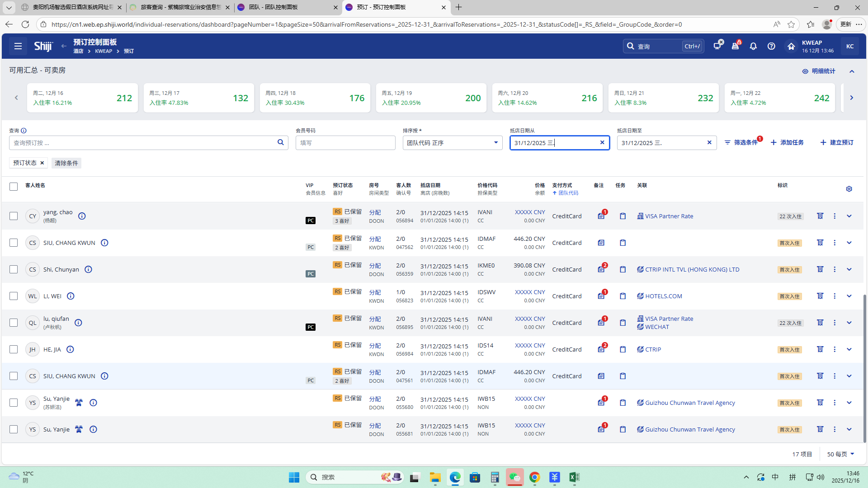Open notes icon for LI, WEI row
The width and height of the screenshot is (868, 488).
tap(601, 296)
